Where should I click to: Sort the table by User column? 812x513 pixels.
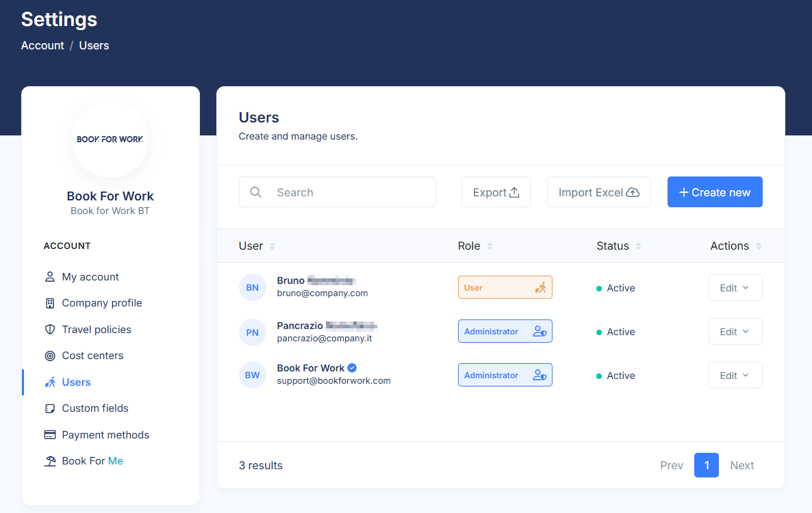point(272,246)
